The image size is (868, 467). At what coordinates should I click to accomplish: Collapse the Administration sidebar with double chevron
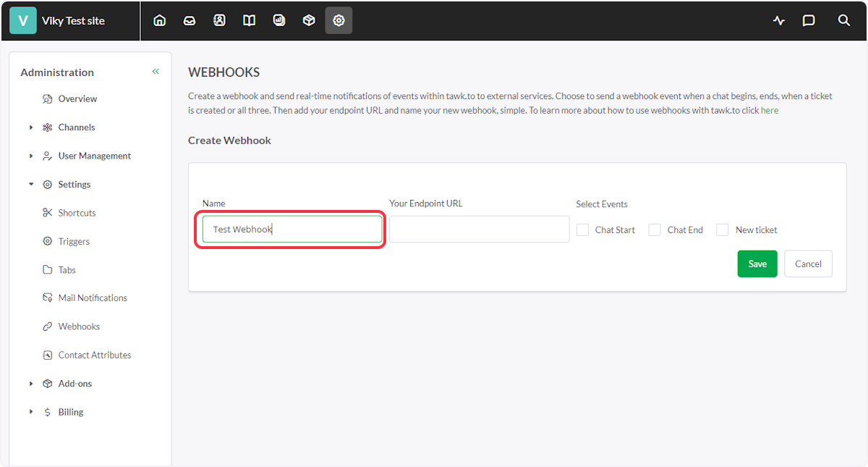(155, 71)
